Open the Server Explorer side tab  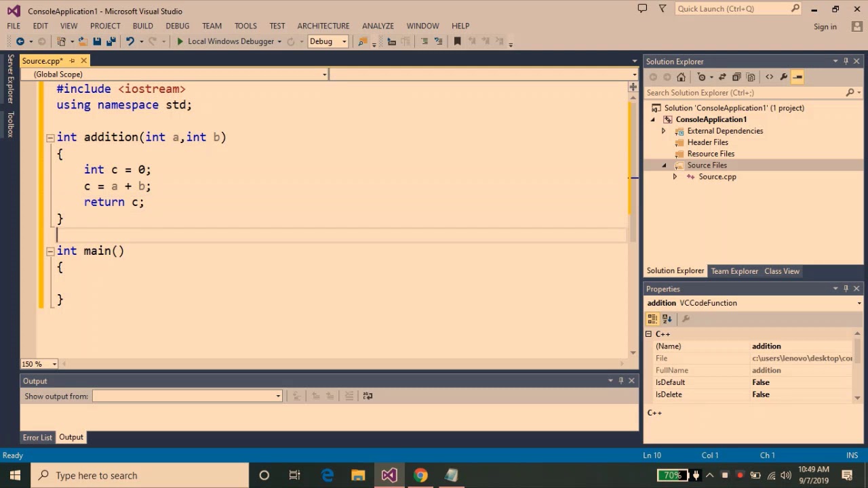point(10,79)
